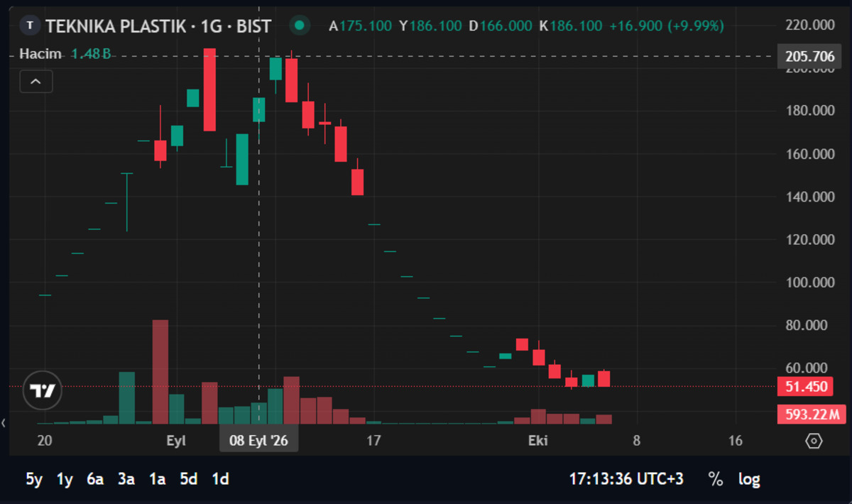Image resolution: width=852 pixels, height=504 pixels.
Task: Click the green market status indicator
Action: coord(300,26)
